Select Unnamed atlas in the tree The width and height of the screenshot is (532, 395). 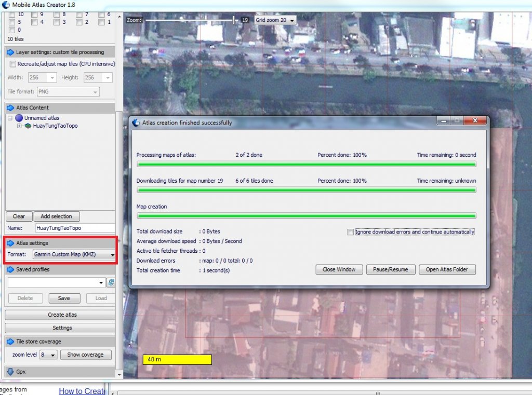pos(42,118)
